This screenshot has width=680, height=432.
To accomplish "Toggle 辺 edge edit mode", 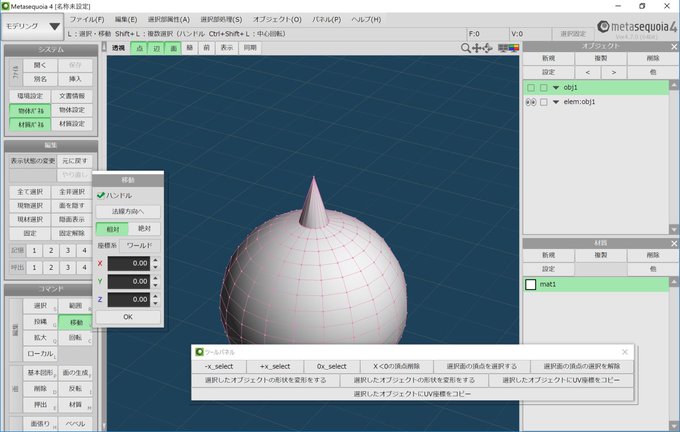I will coord(156,48).
